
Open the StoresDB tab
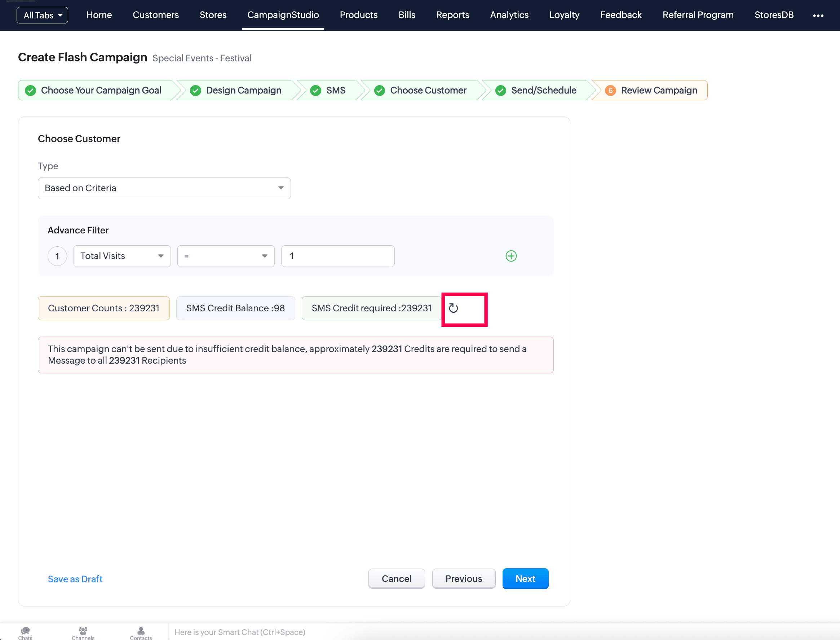(774, 15)
